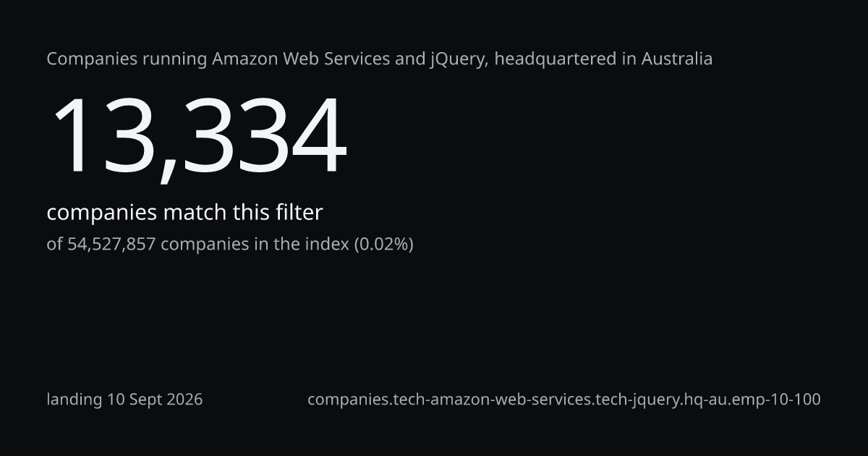Click the word 'headquartered' in the heading
The image size is (868, 456).
[x=556, y=59]
